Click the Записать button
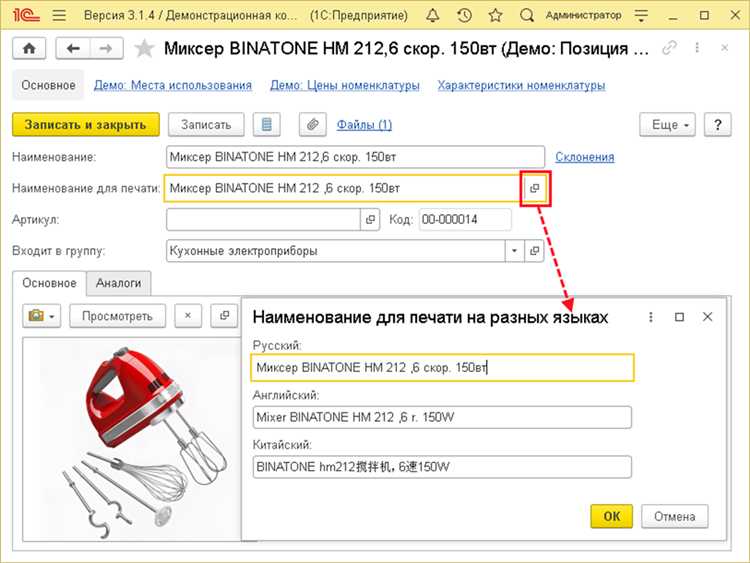 [206, 125]
